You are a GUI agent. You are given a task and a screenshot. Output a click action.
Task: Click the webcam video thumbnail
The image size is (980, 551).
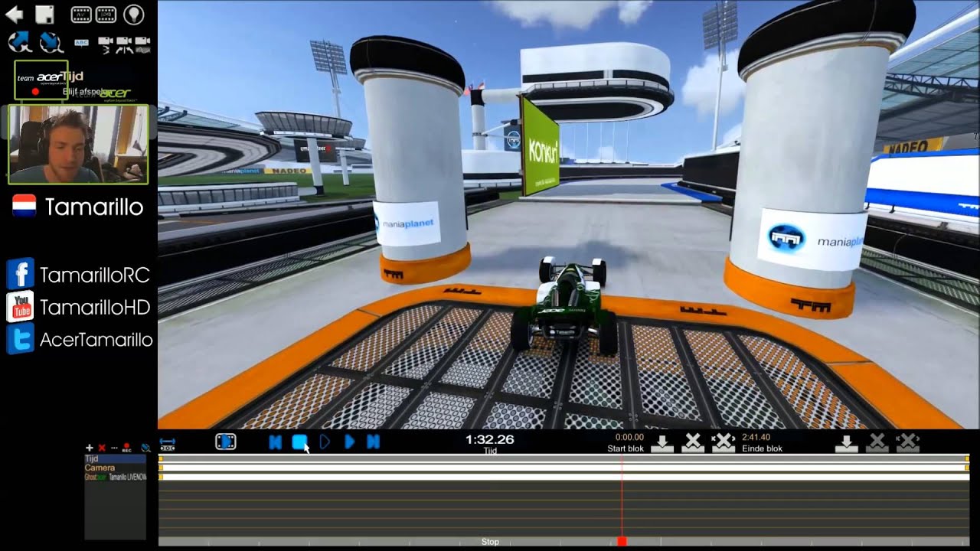[x=78, y=145]
